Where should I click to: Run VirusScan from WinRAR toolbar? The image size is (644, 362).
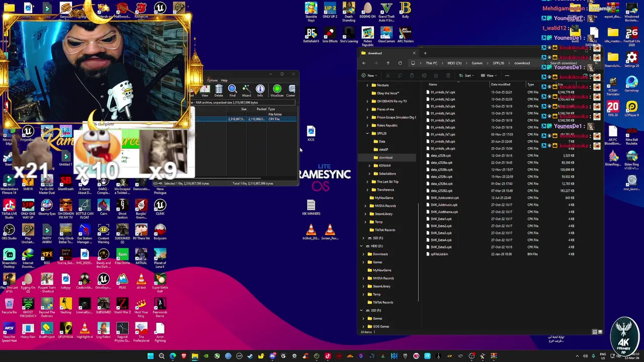click(x=277, y=91)
